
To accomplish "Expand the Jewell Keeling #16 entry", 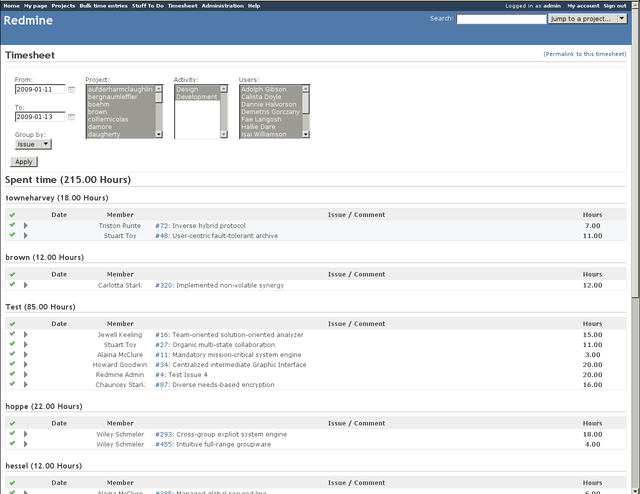I will click(x=25, y=334).
